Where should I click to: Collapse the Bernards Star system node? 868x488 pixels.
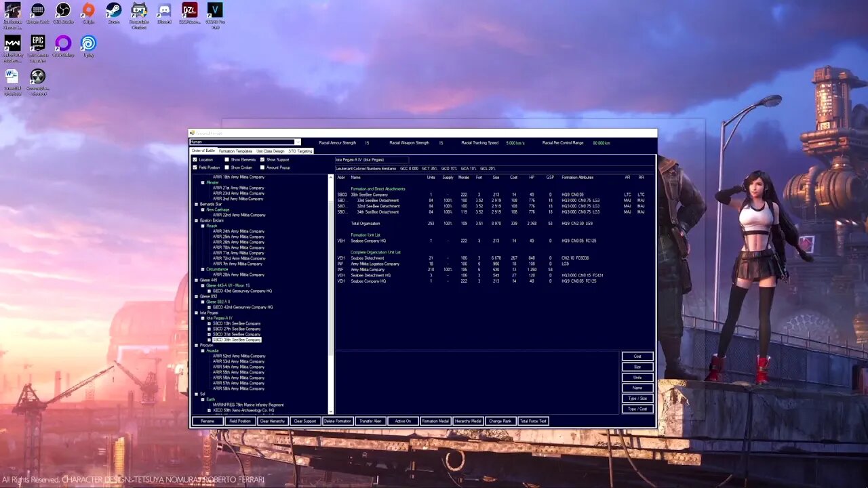click(x=197, y=204)
